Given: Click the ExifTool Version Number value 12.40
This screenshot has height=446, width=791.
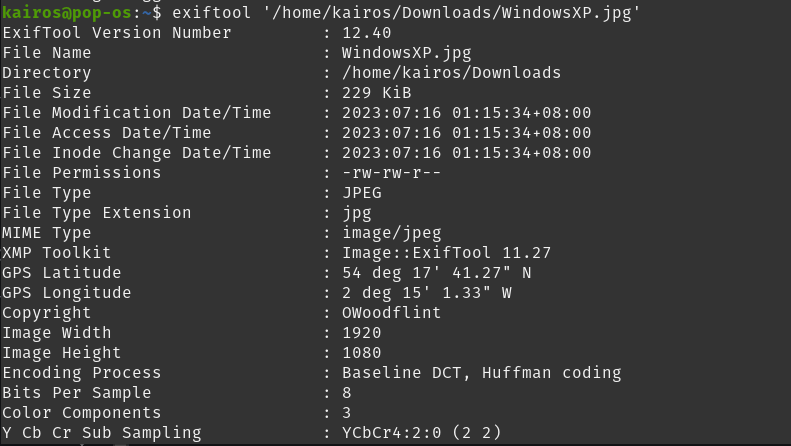Looking at the screenshot, I should coord(366,33).
